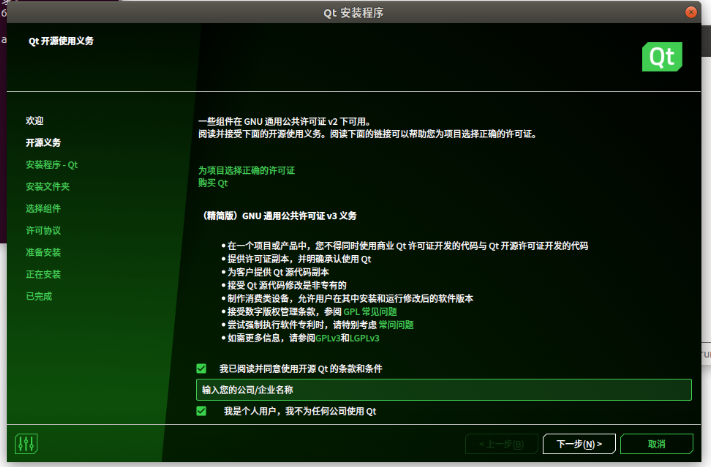Click the company name input field
Screen dimensions: 711x467
(x=444, y=390)
